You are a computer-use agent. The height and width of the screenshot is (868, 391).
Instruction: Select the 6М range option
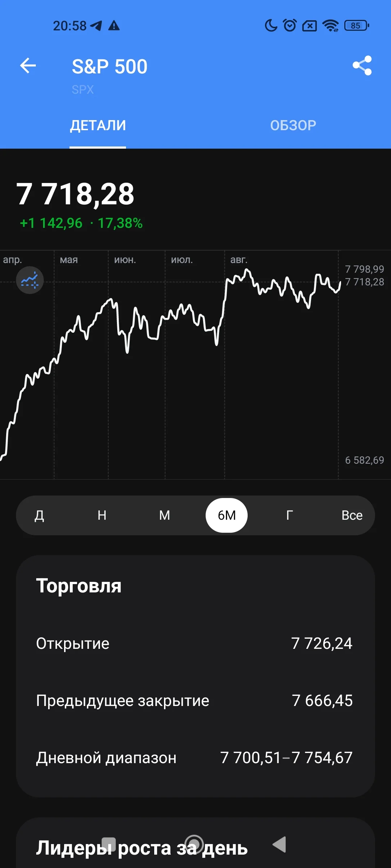(227, 515)
